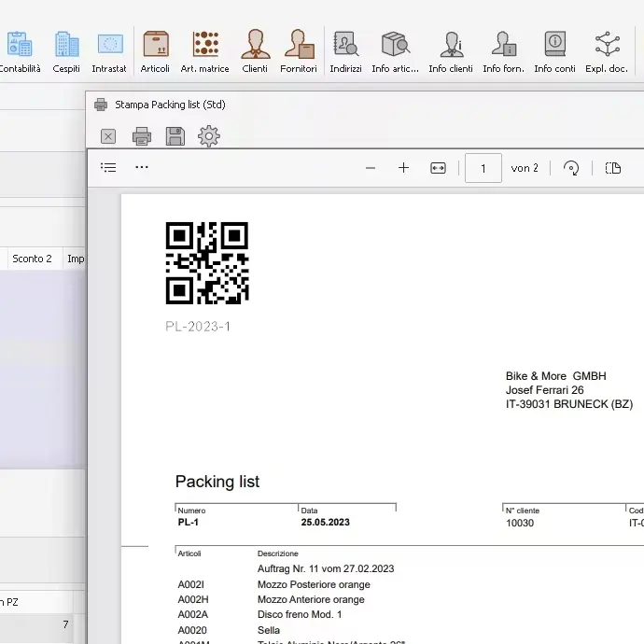Click the Auftrag Nr. 11 vom 27.02.2023 line
644x644 pixels.
326,568
